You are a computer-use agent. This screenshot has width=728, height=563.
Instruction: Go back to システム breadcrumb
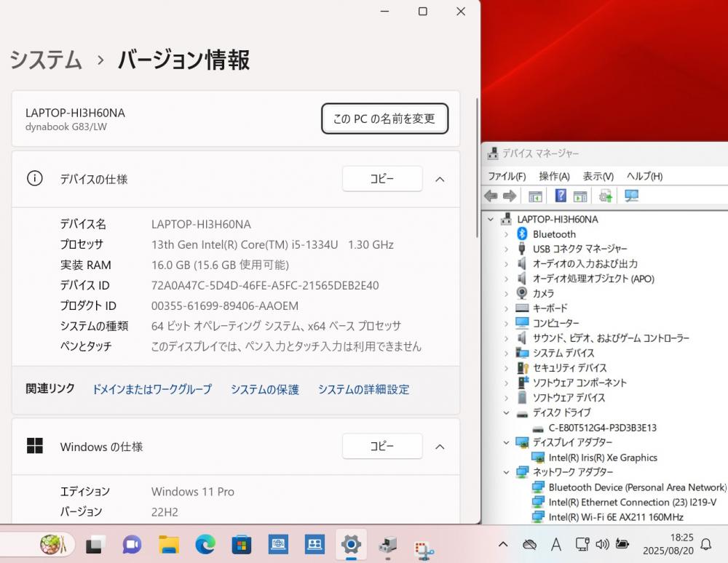coord(45,60)
